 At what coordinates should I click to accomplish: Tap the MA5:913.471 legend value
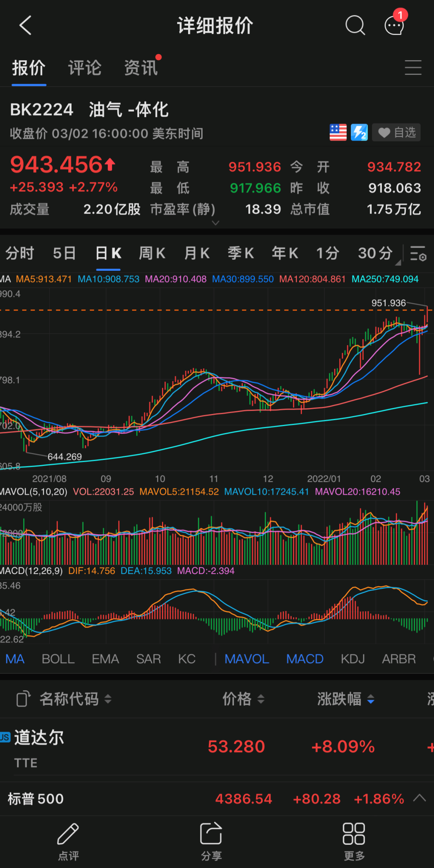tap(44, 279)
